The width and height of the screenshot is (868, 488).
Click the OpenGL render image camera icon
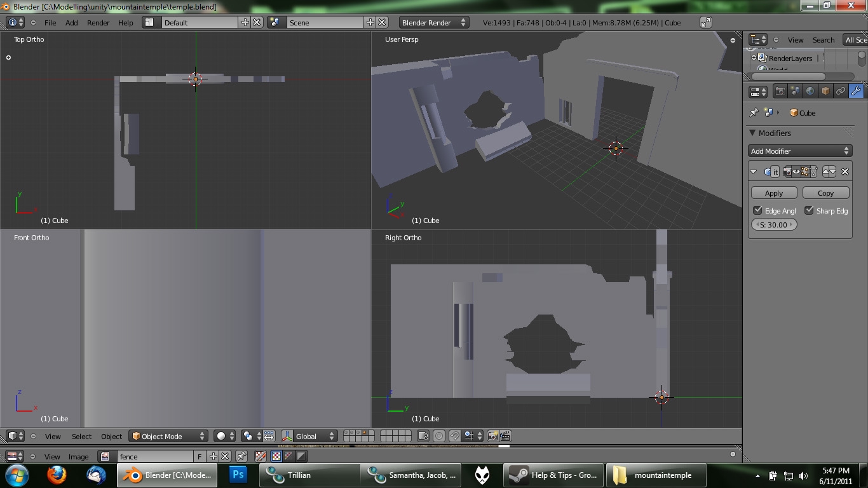click(x=492, y=437)
